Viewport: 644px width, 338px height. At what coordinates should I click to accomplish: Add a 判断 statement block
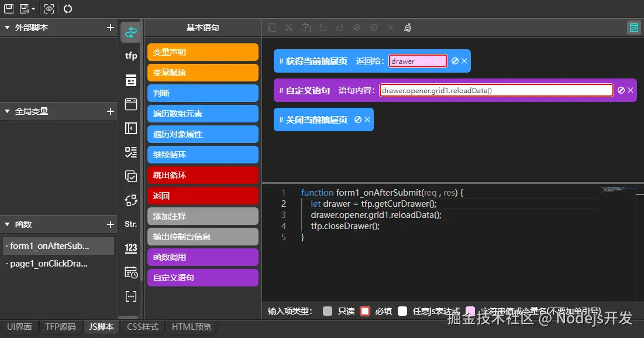203,93
